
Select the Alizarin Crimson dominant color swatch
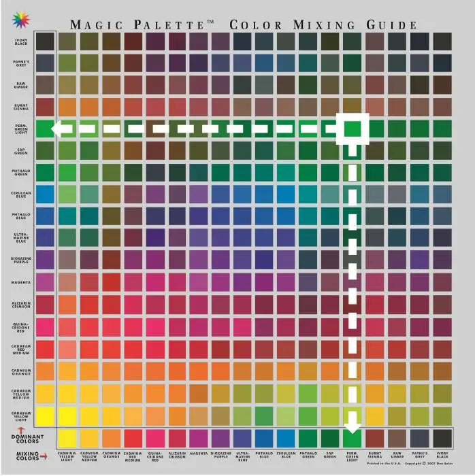(45, 305)
